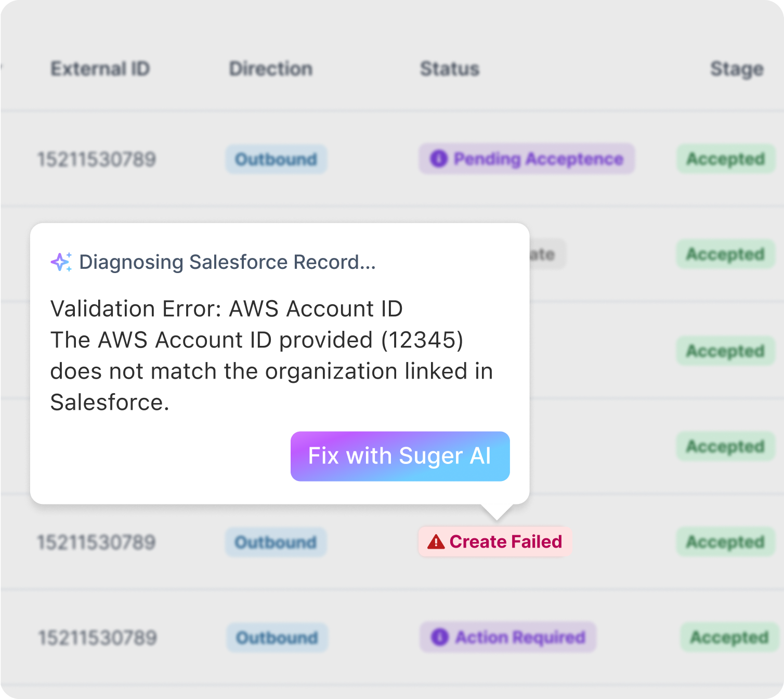Click the Accepted stage badge in the Pending Acceptance row

tap(725, 159)
